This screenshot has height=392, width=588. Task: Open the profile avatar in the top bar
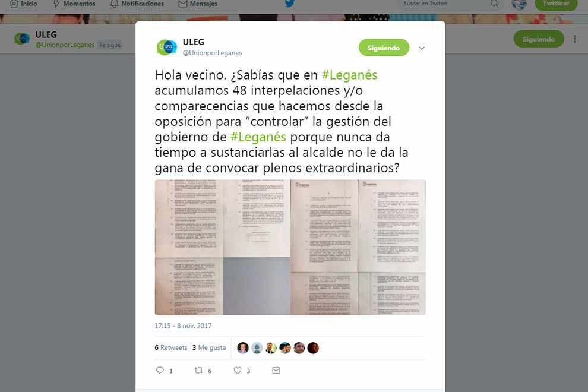pos(519,4)
